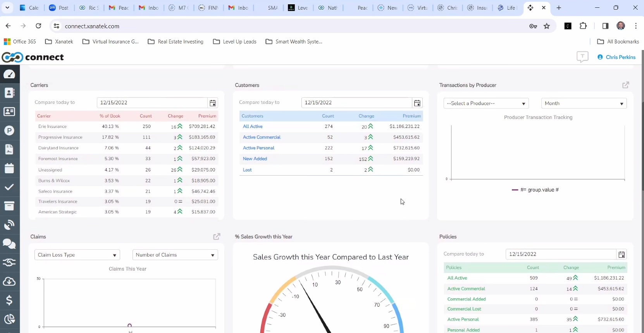Click the calendar icon in left sidebar
Viewport: 644px width, 333px height.
point(9,168)
